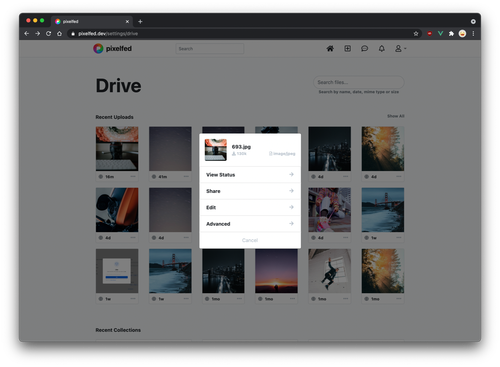Expand the user account dropdown menu

tap(400, 49)
